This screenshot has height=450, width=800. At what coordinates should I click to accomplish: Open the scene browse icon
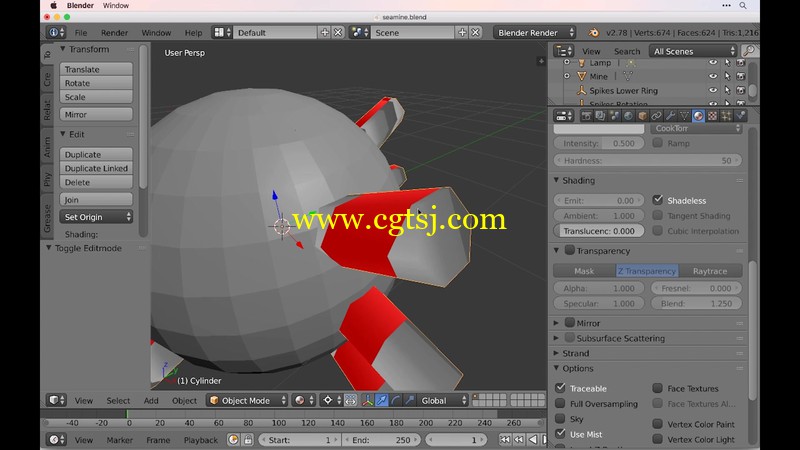(x=360, y=32)
